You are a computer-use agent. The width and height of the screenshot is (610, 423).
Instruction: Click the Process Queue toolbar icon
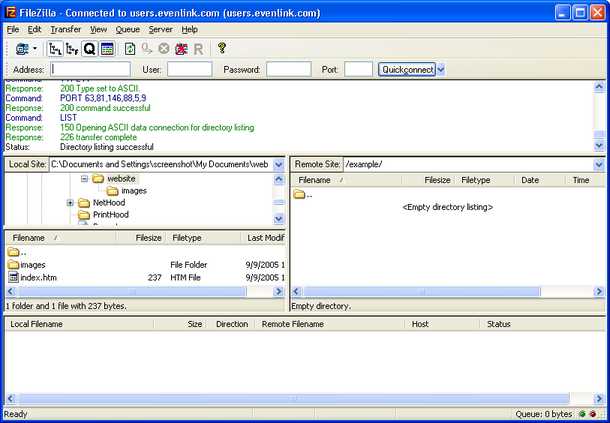(x=147, y=49)
